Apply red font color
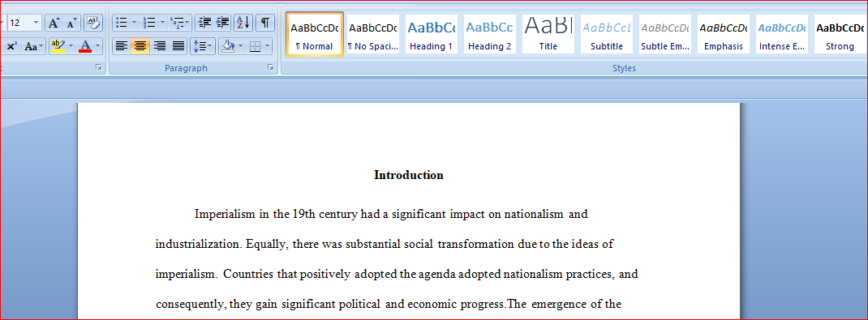The height and width of the screenshot is (320, 868). coord(84,46)
